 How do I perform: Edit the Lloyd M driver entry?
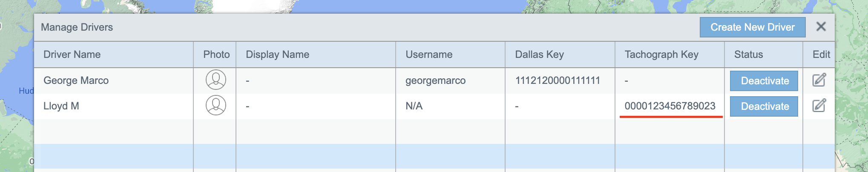[x=819, y=106]
